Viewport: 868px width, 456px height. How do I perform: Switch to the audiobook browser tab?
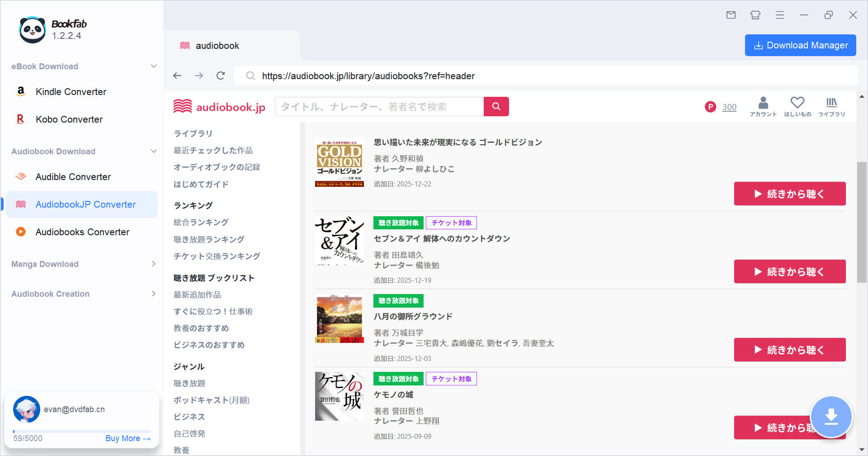pyautogui.click(x=217, y=45)
